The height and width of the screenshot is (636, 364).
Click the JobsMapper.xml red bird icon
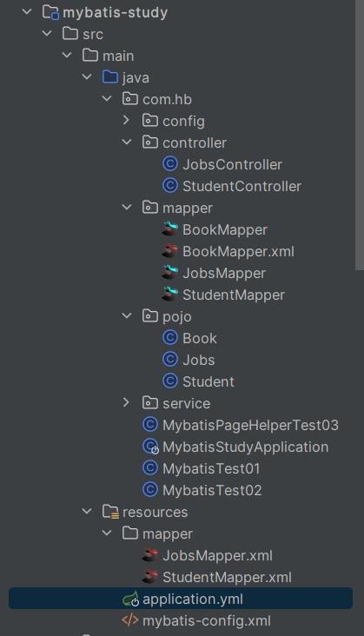(149, 554)
